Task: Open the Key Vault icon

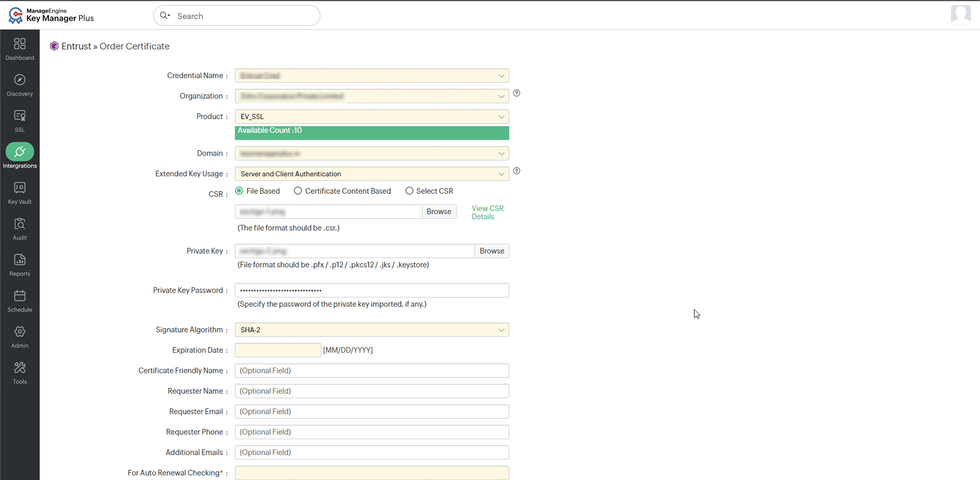Action: click(20, 187)
